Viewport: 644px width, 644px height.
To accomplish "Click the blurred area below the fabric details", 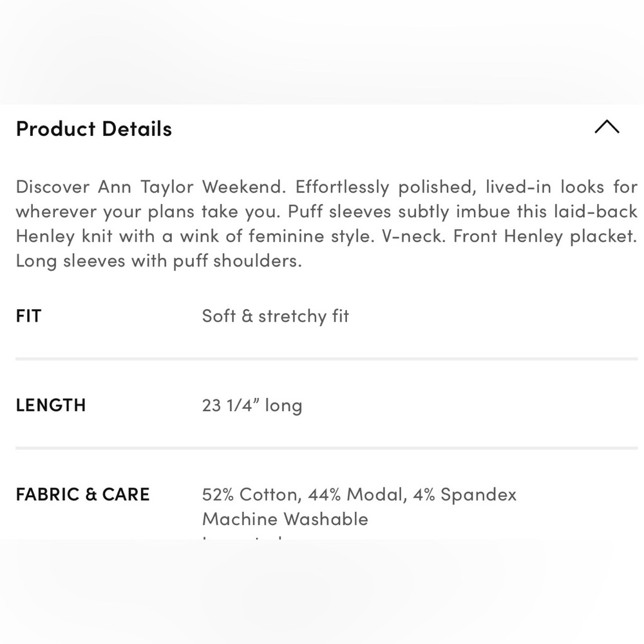I will pyautogui.click(x=322, y=592).
